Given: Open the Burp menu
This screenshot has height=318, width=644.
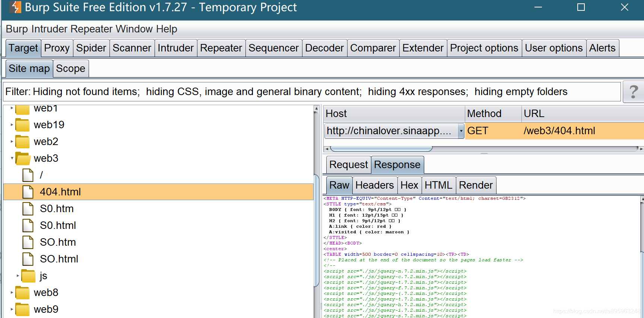Looking at the screenshot, I should 17,29.
